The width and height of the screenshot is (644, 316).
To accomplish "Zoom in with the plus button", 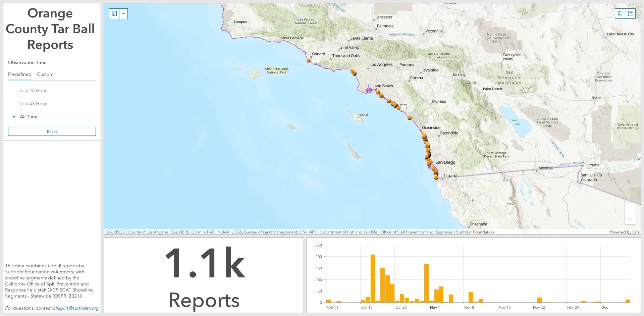I will [630, 208].
